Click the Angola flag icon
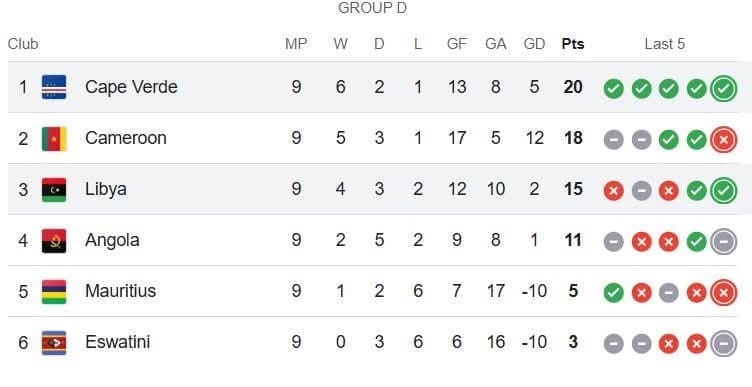This screenshot has height=387, width=752. [54, 241]
